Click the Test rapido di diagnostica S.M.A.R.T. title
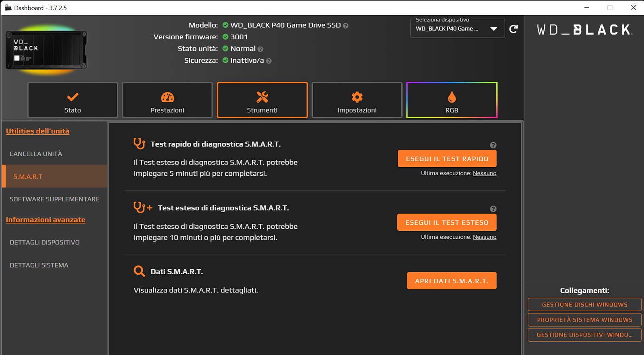The image size is (644, 355). [215, 144]
